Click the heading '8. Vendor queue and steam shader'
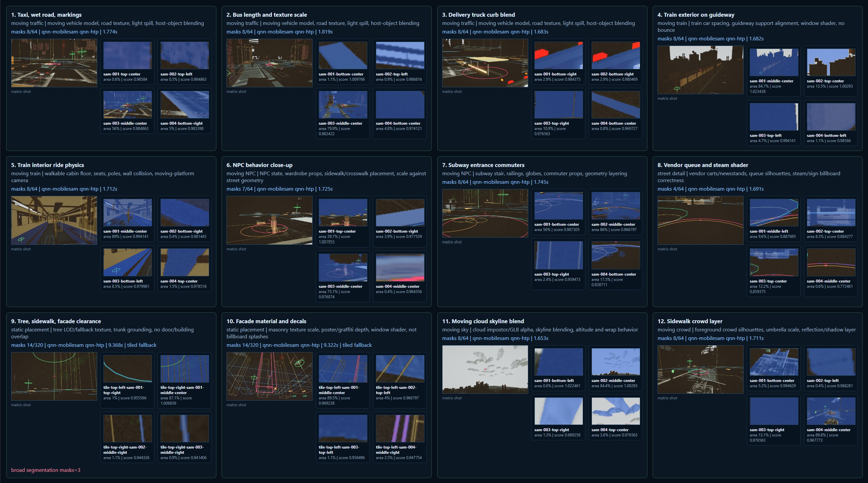The image size is (868, 483). click(703, 165)
